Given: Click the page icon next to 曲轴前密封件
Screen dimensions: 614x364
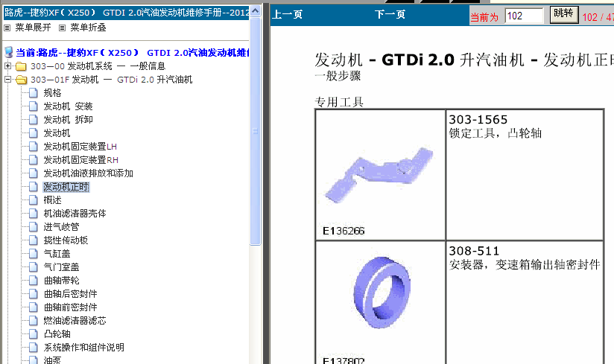Looking at the screenshot, I should tap(34, 307).
